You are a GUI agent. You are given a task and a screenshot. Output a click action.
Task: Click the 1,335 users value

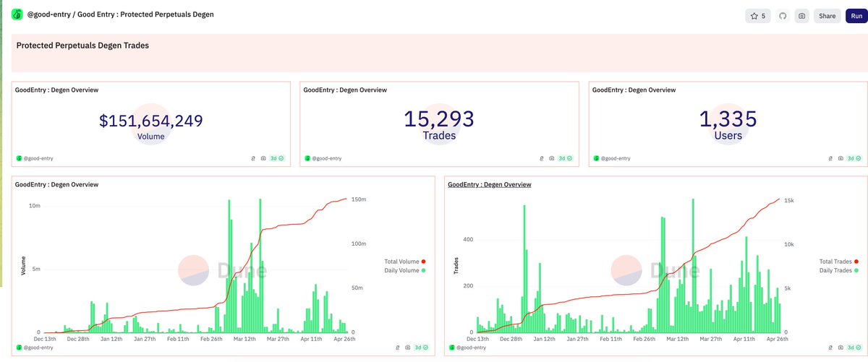[x=728, y=118]
